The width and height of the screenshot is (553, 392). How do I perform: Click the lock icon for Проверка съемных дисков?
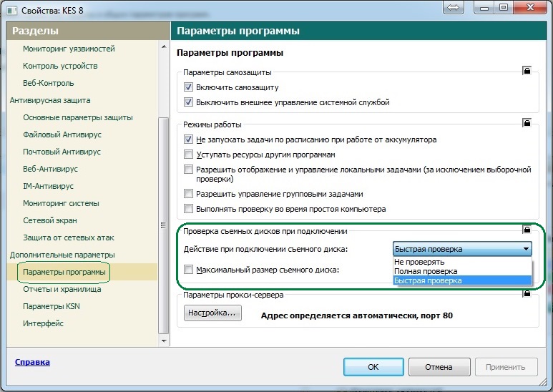click(x=527, y=230)
